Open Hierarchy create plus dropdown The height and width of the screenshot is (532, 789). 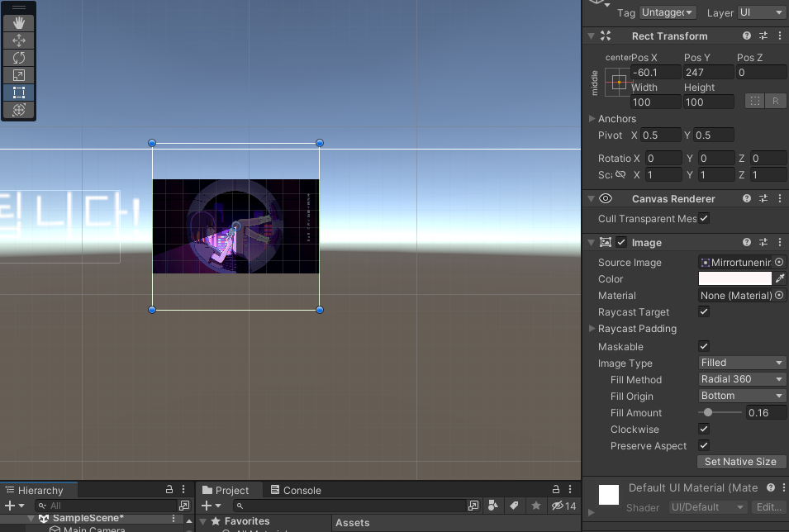[13, 506]
